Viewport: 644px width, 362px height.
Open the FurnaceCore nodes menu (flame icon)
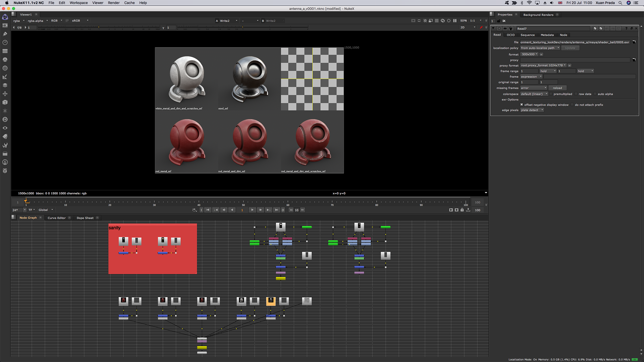coord(5,162)
